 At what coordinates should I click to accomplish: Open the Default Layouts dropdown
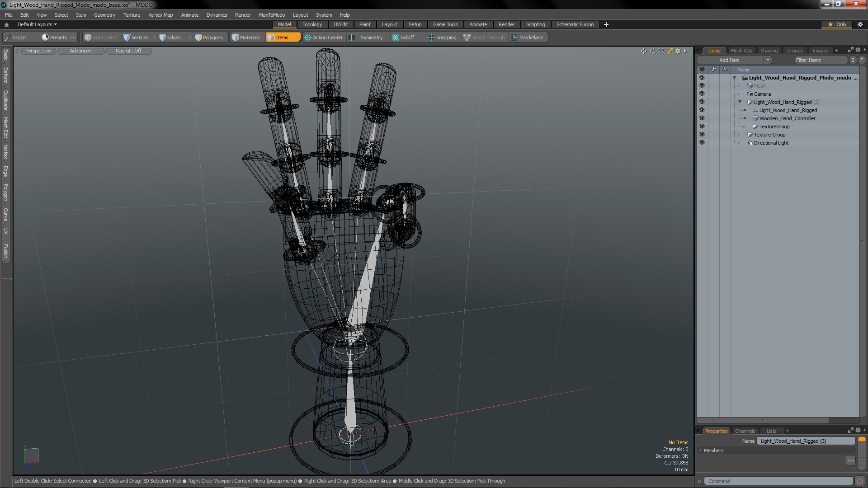click(37, 24)
